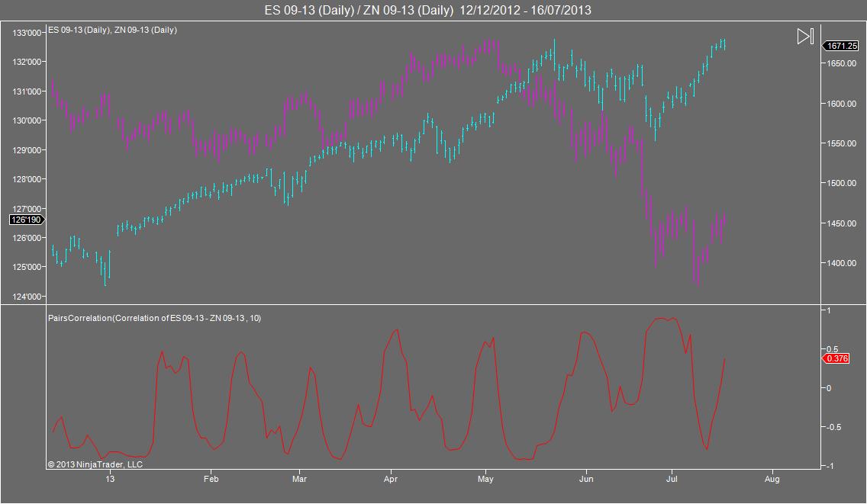Viewport: 867px width, 504px height.
Task: Click the 125'000 left axis label
Action: [x=27, y=267]
